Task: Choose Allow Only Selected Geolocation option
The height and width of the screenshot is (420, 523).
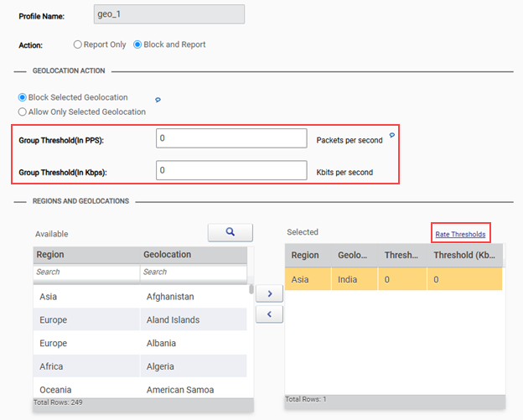Action: point(23,111)
